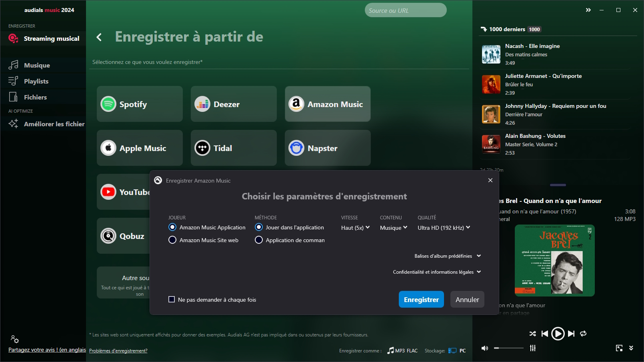
Task: Select Johnny Hallyday Requiem pour un fou
Action: [x=554, y=114]
